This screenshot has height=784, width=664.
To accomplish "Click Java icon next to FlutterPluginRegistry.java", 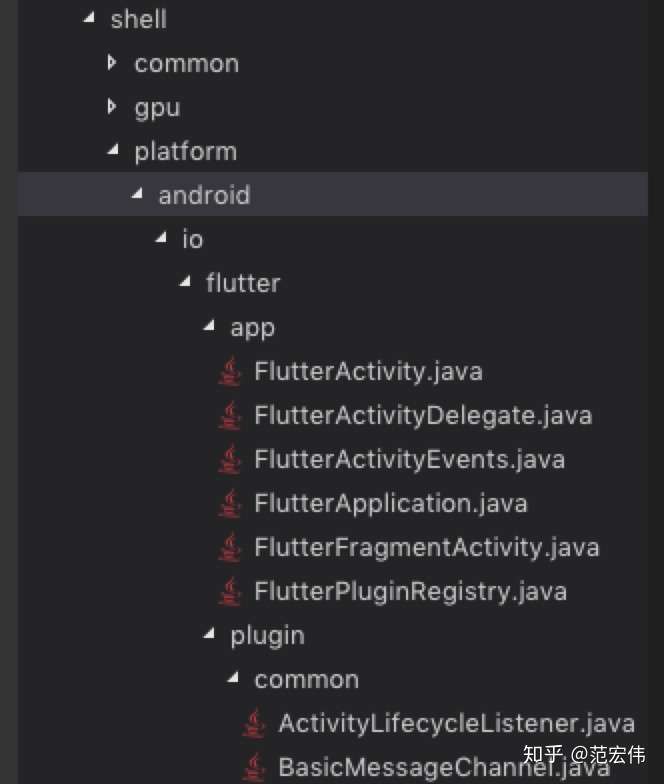I will (x=231, y=592).
